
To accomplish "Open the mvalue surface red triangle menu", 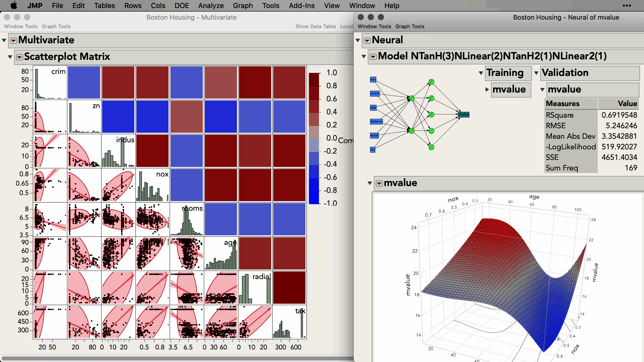I will tap(379, 183).
